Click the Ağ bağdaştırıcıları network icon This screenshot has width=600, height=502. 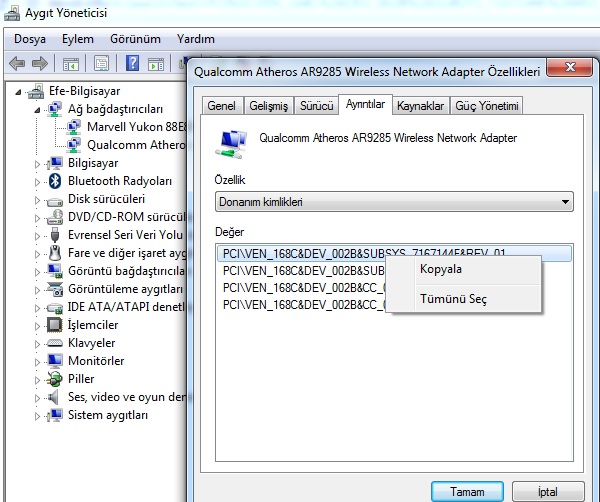55,109
